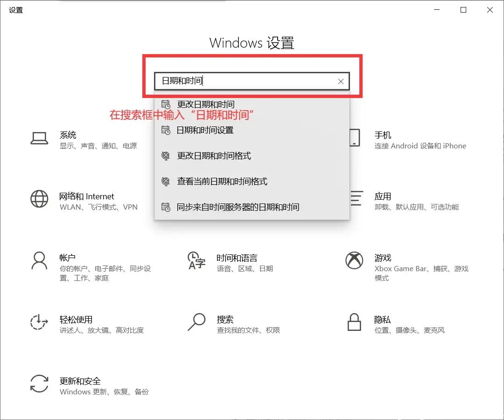
Task: Click the Search magnifier icon
Action: click(196, 322)
